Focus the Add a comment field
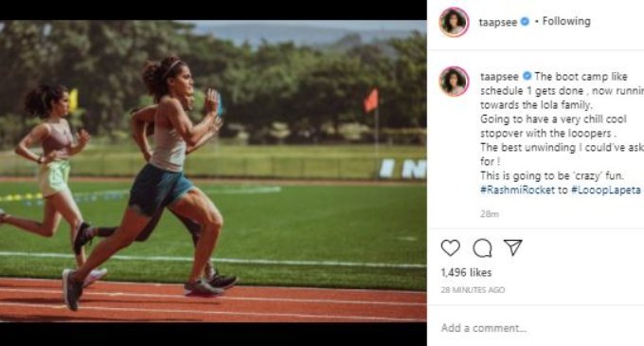Screen dimensions: 644x346 [x=534, y=328]
